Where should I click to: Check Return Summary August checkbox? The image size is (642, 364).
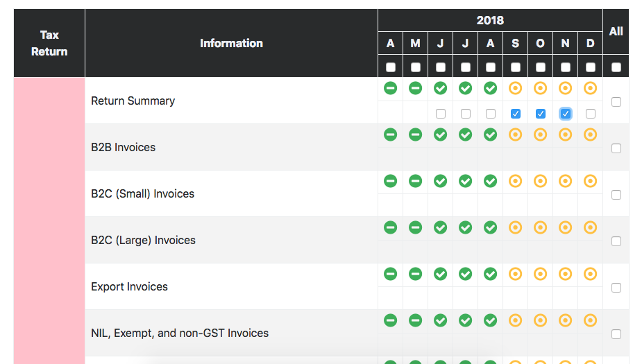click(491, 114)
